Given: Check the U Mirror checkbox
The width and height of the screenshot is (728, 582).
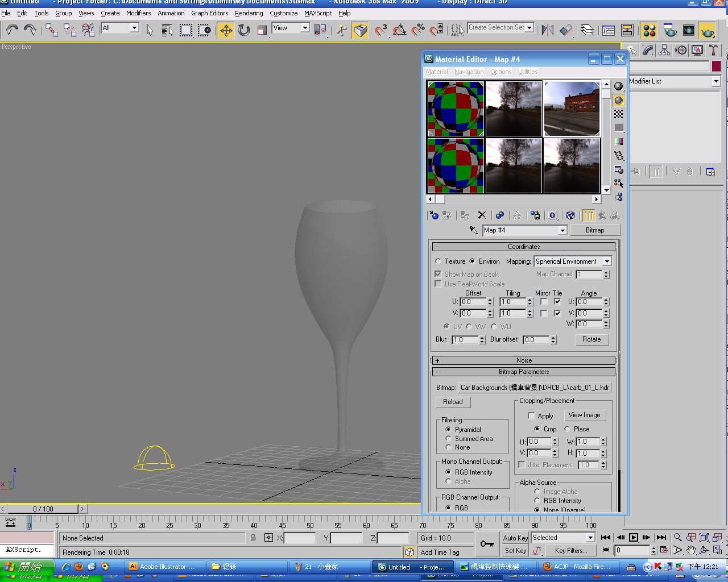Looking at the screenshot, I should pyautogui.click(x=544, y=302).
